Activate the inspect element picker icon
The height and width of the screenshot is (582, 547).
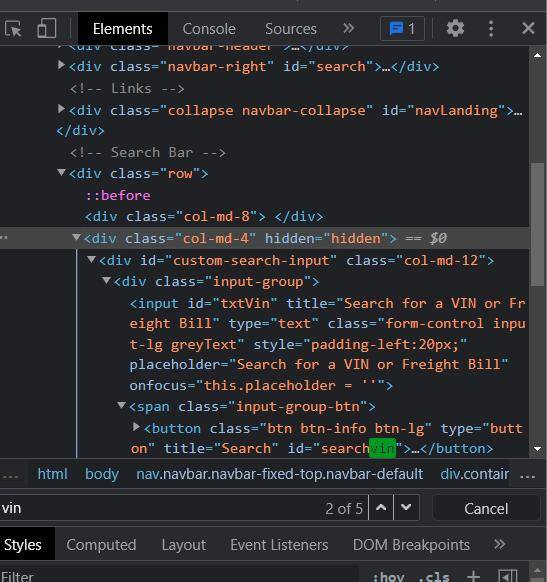[x=13, y=29]
